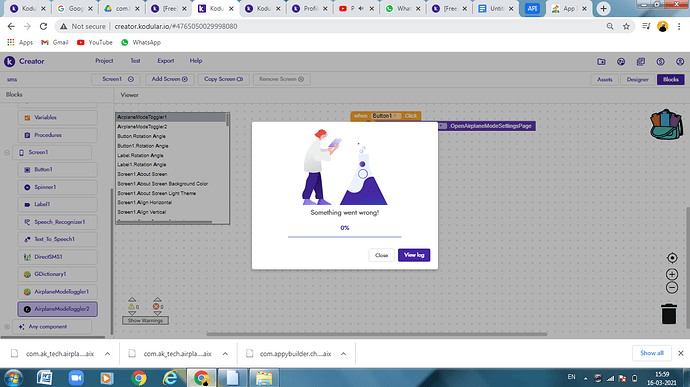Open the backpack icon in viewer

(x=666, y=125)
